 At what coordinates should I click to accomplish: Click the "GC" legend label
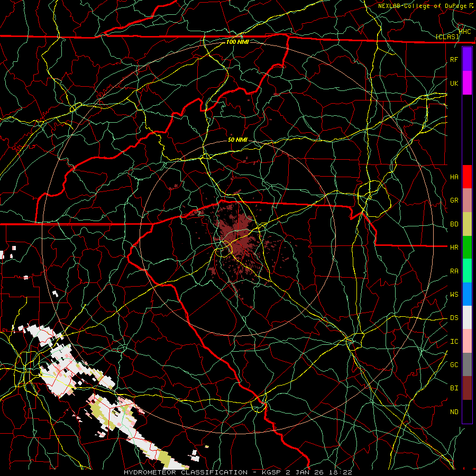click(454, 364)
